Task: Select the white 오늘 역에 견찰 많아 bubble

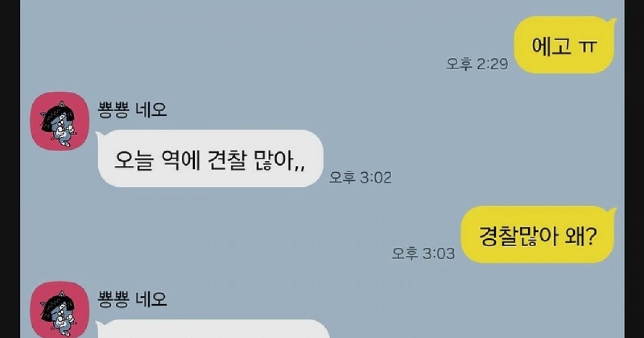Action: [210, 159]
